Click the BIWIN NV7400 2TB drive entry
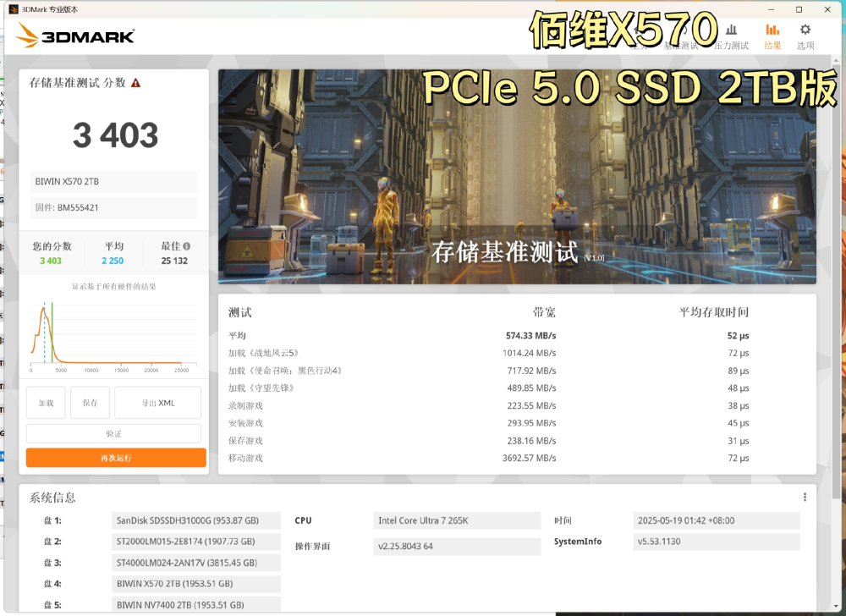 tap(196, 605)
